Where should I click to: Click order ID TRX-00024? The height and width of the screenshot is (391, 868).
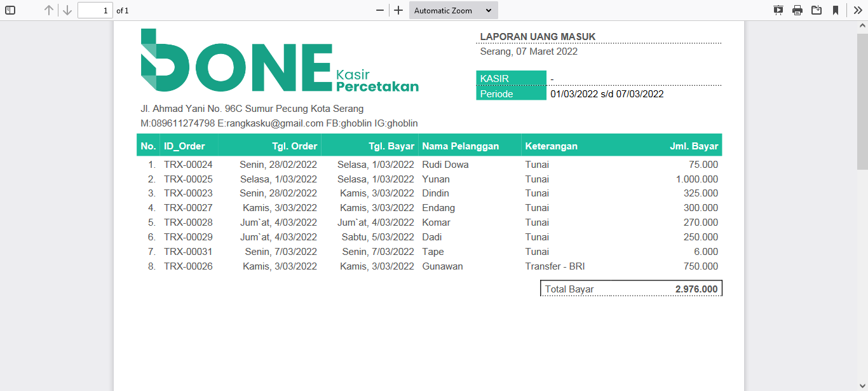(x=188, y=165)
